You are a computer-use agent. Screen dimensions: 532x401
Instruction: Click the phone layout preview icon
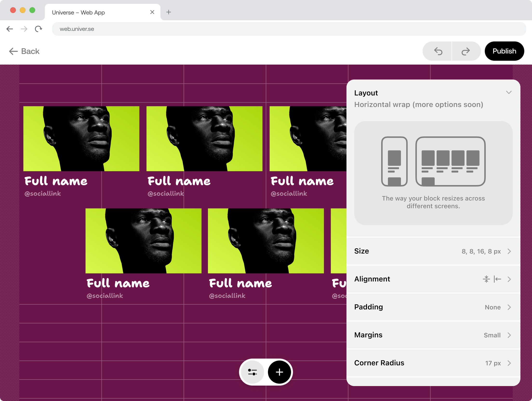pyautogui.click(x=394, y=161)
